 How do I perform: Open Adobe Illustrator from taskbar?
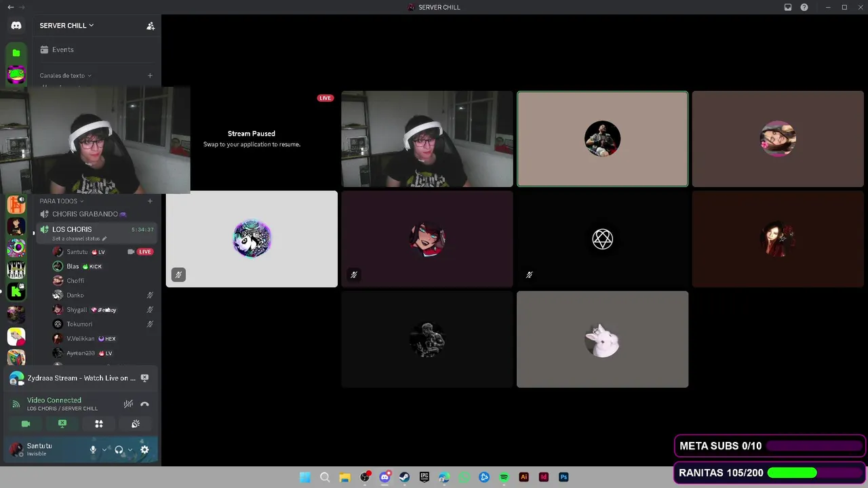coord(524,477)
